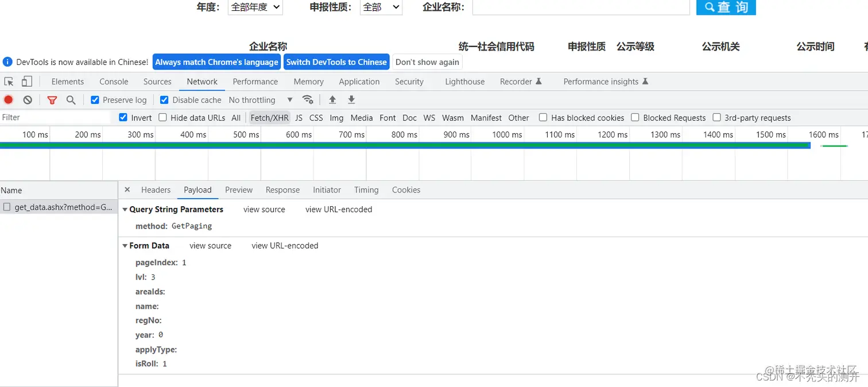Open network search magnifier icon

(71, 100)
